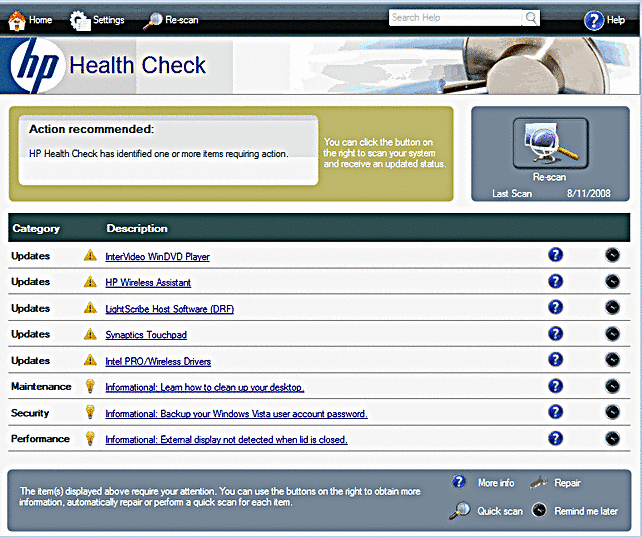Click the Re-scan magnifier in top bar

tap(153, 21)
